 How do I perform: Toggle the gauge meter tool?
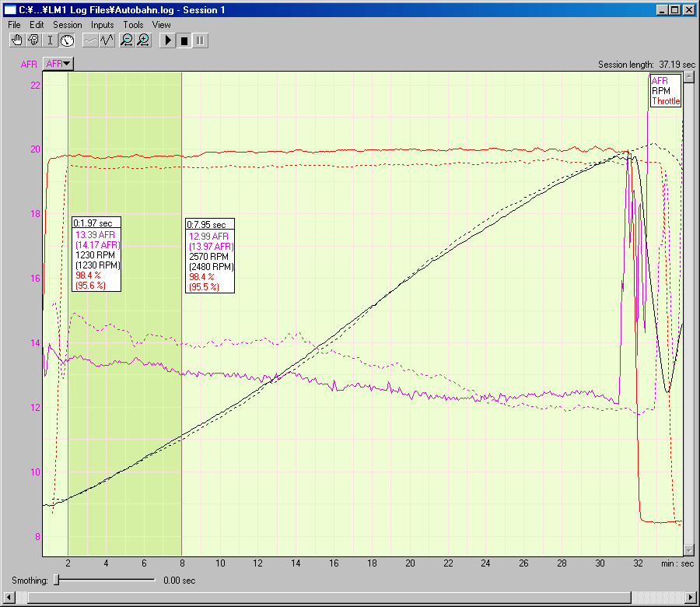click(67, 40)
